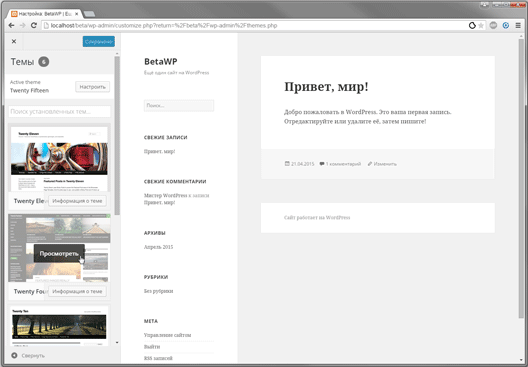528x367 pixels.
Task: Open the Chrome hamburger menu
Action: (518, 26)
